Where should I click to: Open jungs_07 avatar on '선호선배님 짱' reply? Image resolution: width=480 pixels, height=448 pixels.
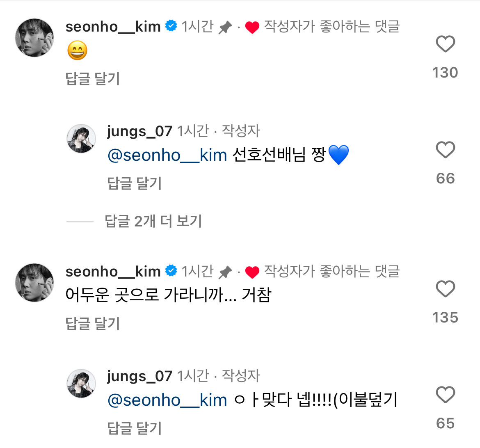pos(81,139)
